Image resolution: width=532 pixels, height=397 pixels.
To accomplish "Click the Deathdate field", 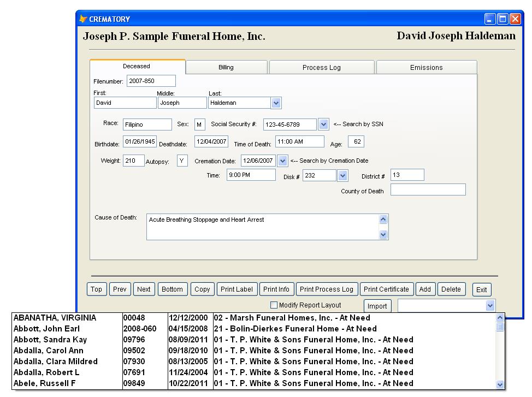I will pyautogui.click(x=211, y=141).
